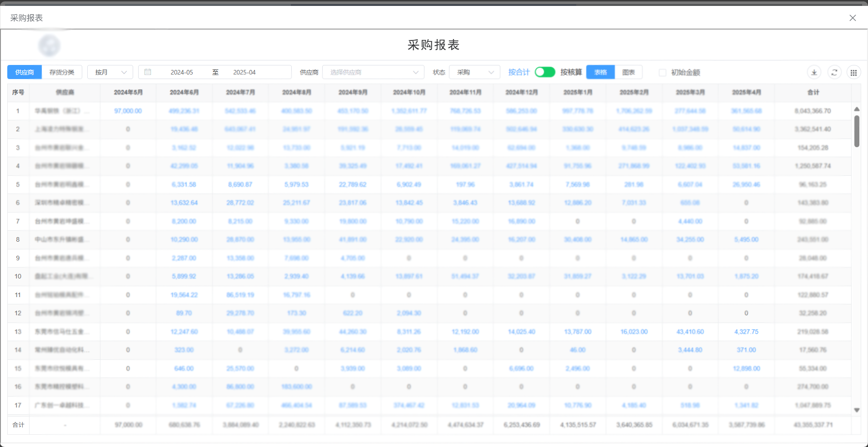Switch to the 存货分类 tab

62,72
